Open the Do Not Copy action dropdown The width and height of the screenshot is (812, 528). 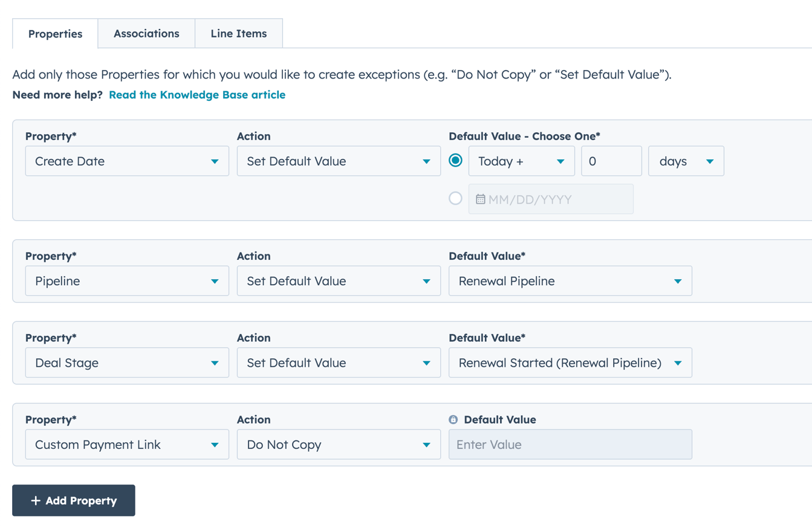coord(339,445)
